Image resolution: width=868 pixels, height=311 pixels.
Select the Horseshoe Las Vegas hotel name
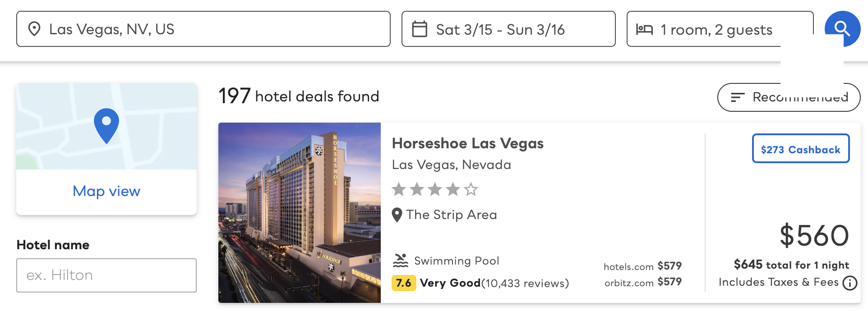click(468, 143)
